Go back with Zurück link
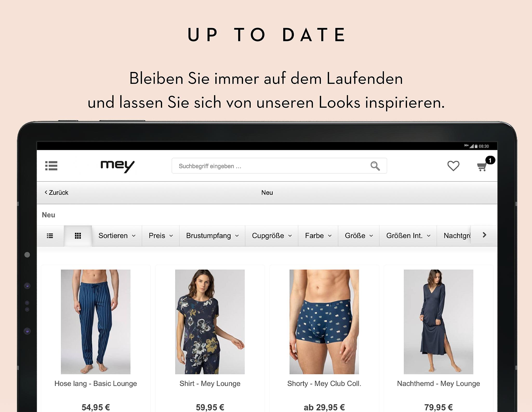The image size is (532, 412). (x=56, y=192)
